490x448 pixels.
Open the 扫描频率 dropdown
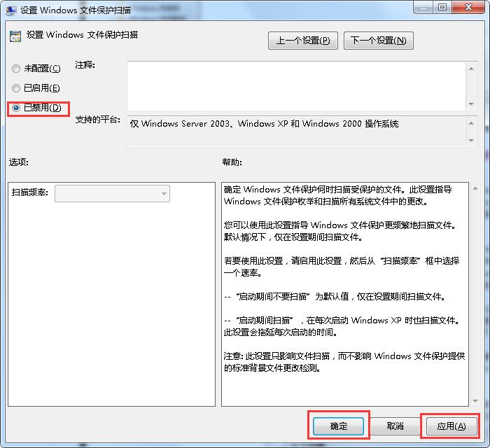point(112,193)
